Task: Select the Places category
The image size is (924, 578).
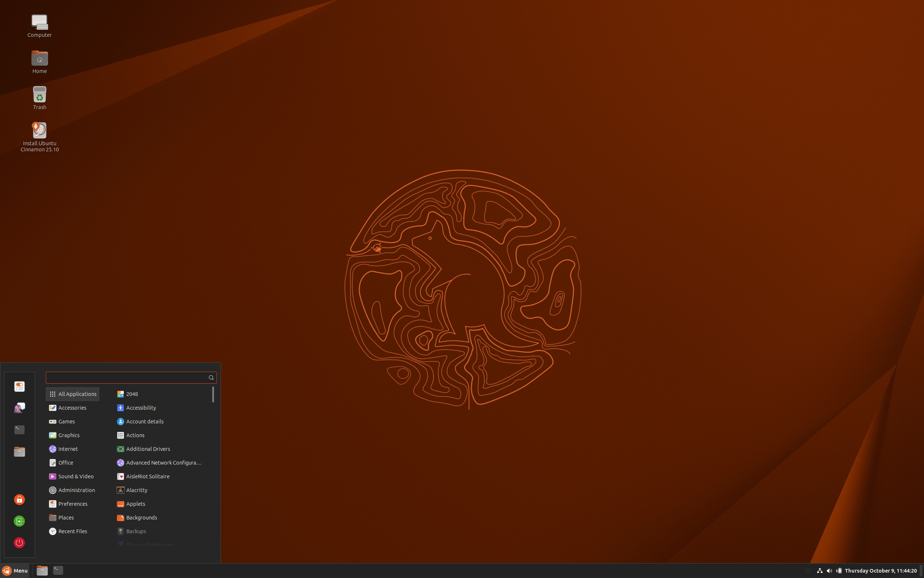Action: [73, 518]
